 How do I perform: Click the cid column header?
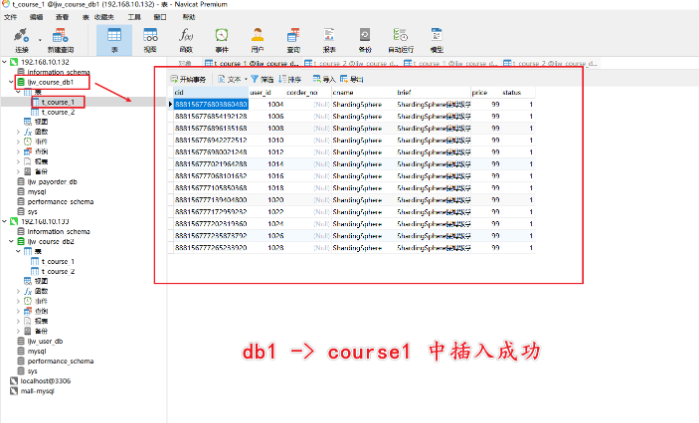point(211,92)
